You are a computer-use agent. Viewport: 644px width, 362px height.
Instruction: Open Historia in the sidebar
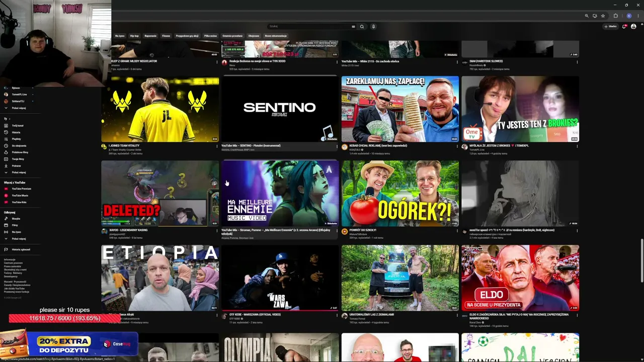16,132
